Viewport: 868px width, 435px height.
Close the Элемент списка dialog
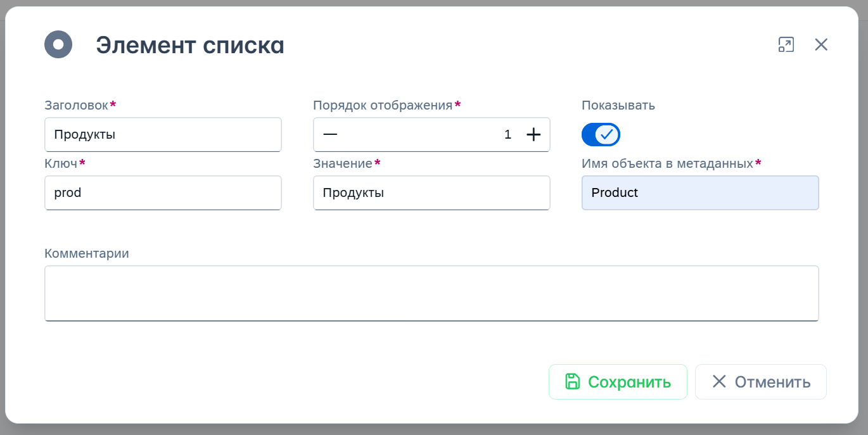tap(821, 44)
